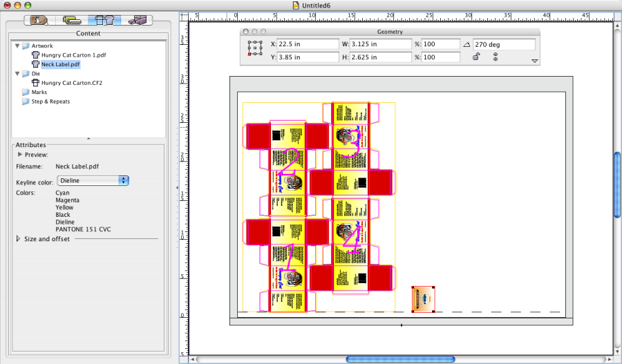The width and height of the screenshot is (622, 364).
Task: Select Hungry Cat Carton.CF2 die file
Action: pyautogui.click(x=72, y=83)
